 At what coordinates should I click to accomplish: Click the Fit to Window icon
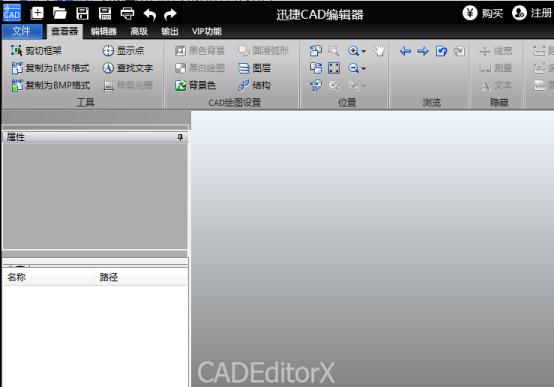point(334,68)
